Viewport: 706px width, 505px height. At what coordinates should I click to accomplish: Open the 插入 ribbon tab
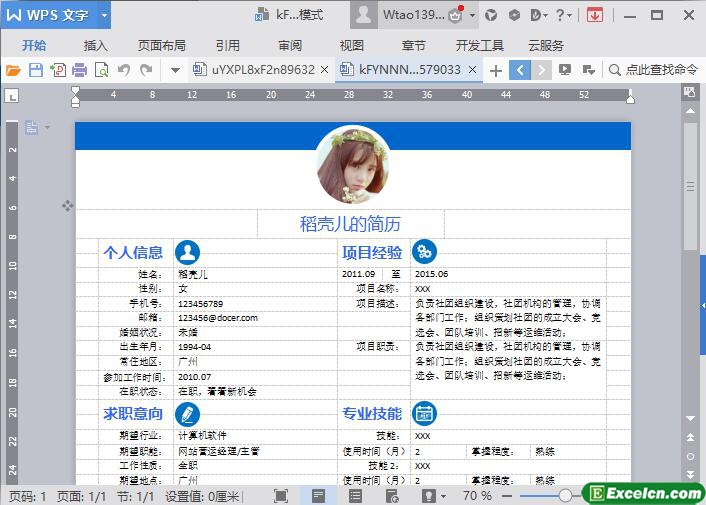tap(96, 45)
